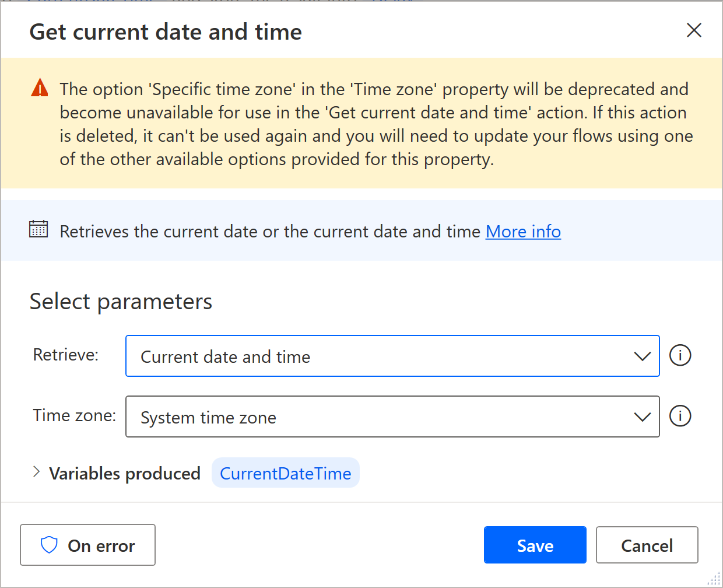723x588 pixels.
Task: Configure error handling via On error
Action: (87, 545)
